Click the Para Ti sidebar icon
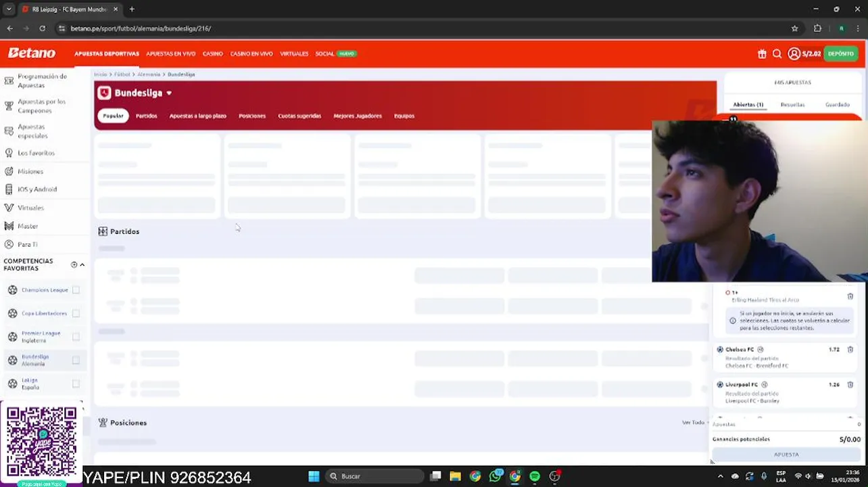 point(9,244)
